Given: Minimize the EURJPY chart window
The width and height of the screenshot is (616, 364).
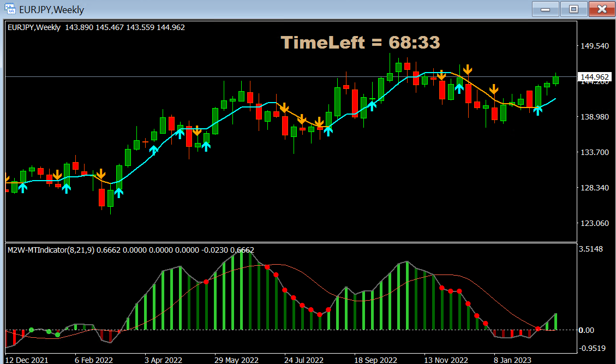Looking at the screenshot, I should [545, 9].
